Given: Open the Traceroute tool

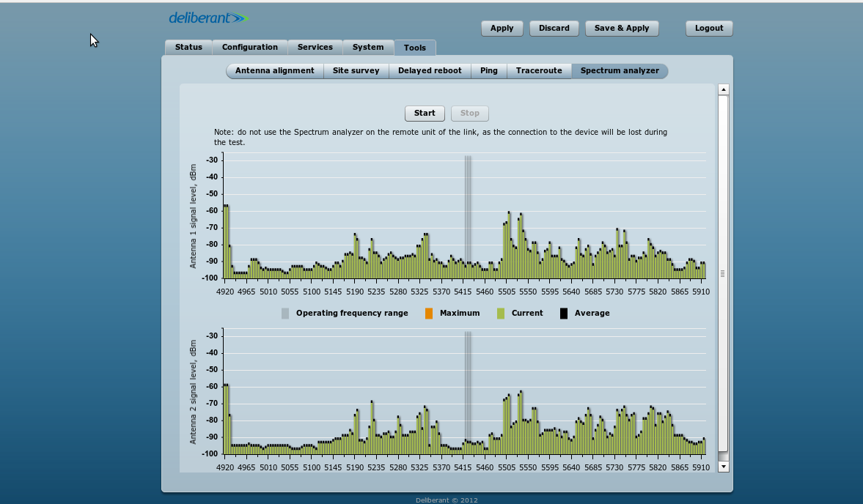Looking at the screenshot, I should coord(539,71).
